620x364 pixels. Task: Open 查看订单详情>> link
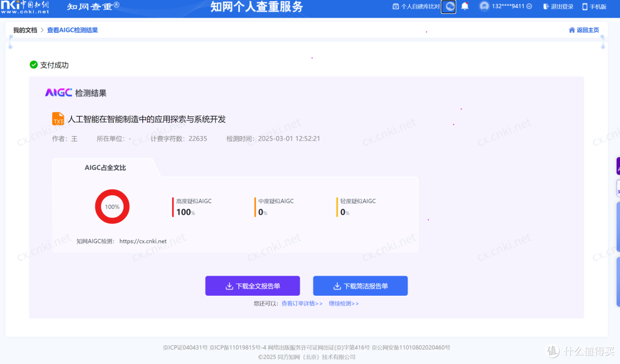pos(302,304)
